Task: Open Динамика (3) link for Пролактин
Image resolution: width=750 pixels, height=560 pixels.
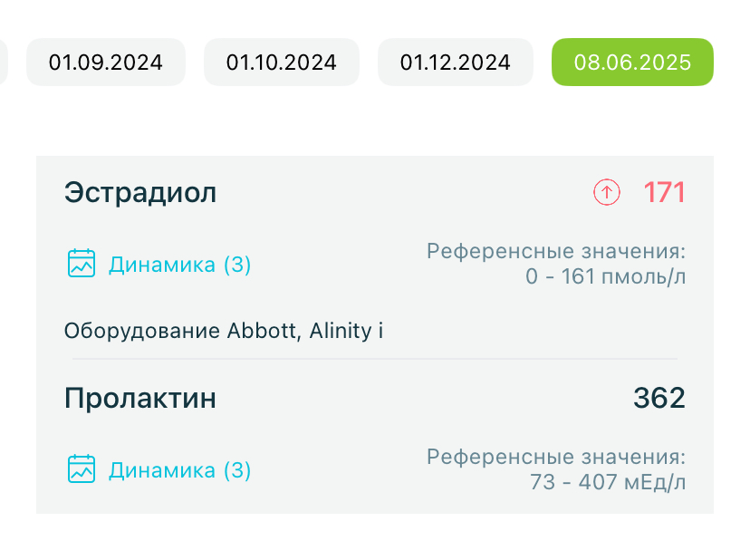Action: click(x=179, y=470)
